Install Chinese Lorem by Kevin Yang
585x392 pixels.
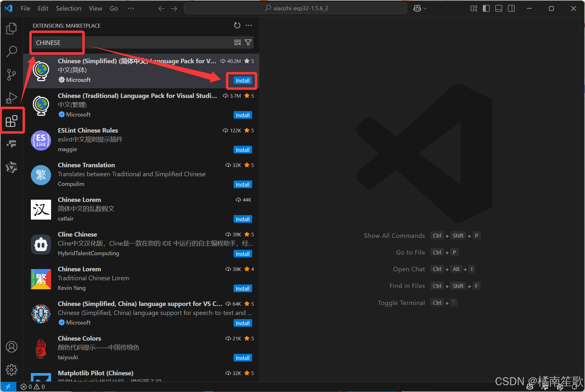click(x=243, y=289)
